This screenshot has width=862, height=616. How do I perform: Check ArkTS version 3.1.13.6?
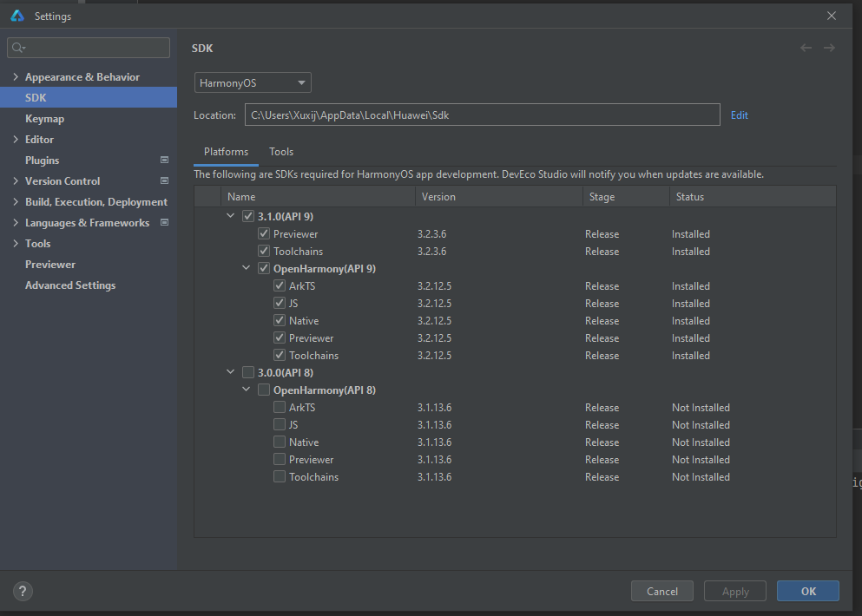pyautogui.click(x=280, y=407)
